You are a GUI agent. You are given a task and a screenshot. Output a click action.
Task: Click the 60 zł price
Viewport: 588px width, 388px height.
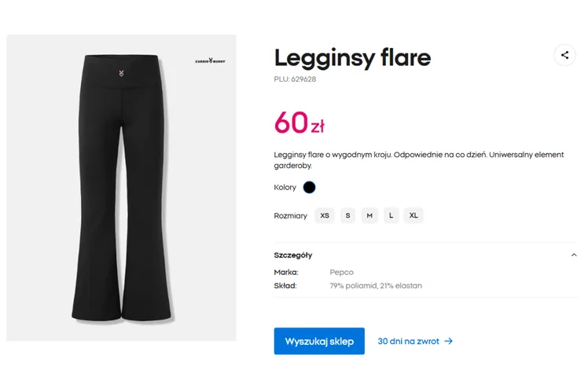pos(299,123)
